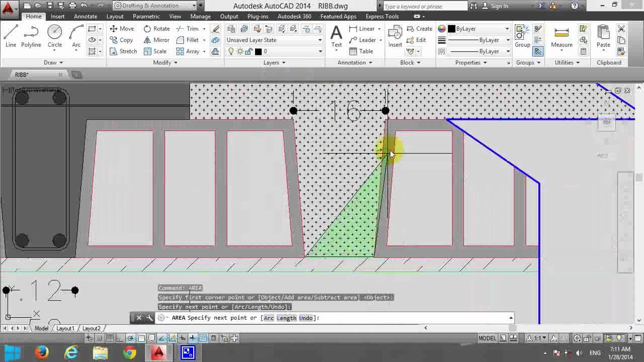644x362 pixels.
Task: Activate the Rotate command
Action: 156,29
